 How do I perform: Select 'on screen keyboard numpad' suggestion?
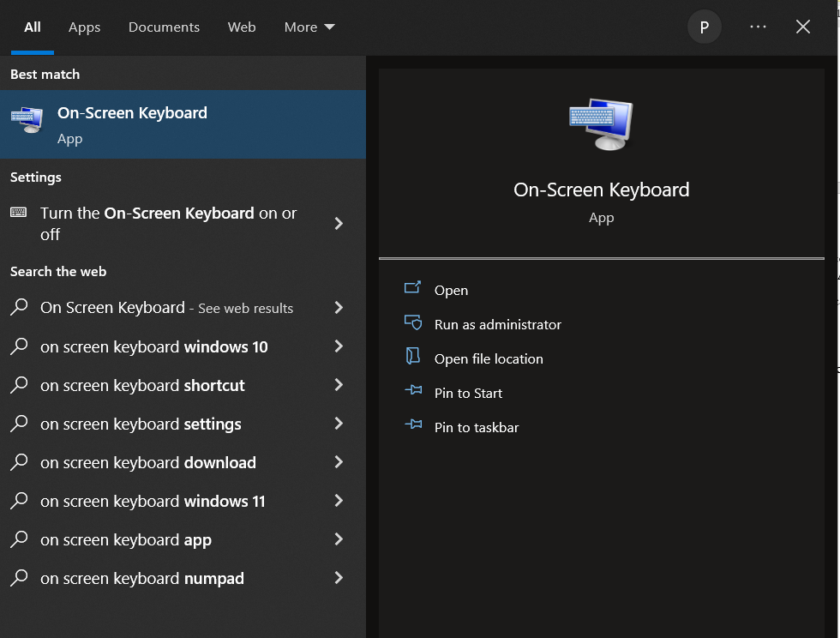(x=183, y=577)
